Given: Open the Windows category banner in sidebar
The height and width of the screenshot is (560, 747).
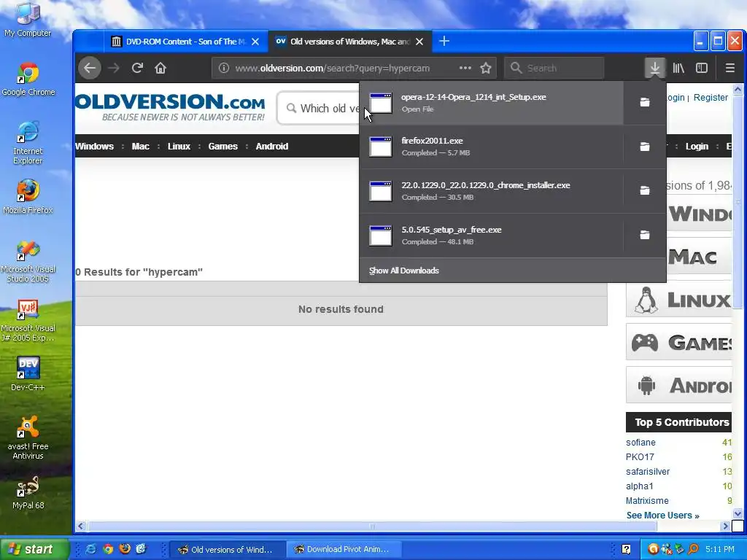Looking at the screenshot, I should point(698,214).
